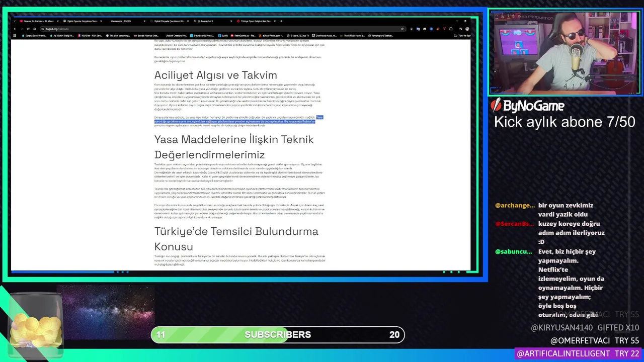Click the ByNoGame sponsor logo
This screenshot has height=362, width=644.
pos(527,106)
